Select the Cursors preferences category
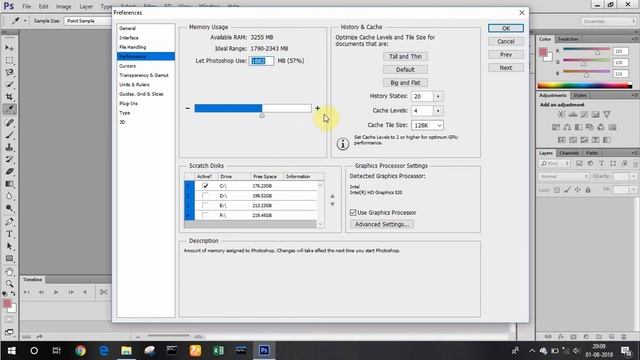This screenshot has height=360, width=640. point(127,66)
